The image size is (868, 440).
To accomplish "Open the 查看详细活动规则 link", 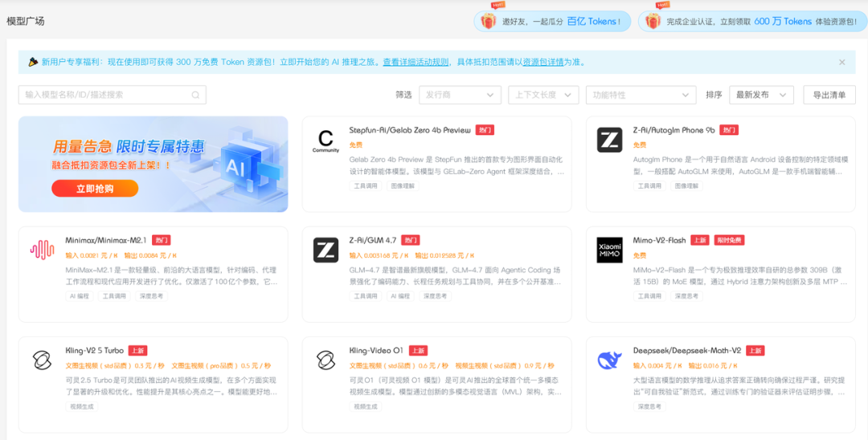I will tap(416, 62).
